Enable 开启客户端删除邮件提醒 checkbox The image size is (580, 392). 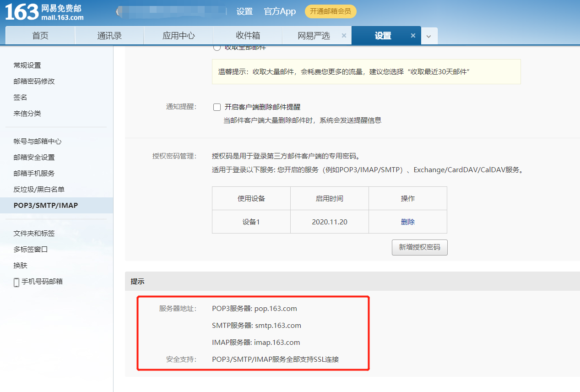217,107
